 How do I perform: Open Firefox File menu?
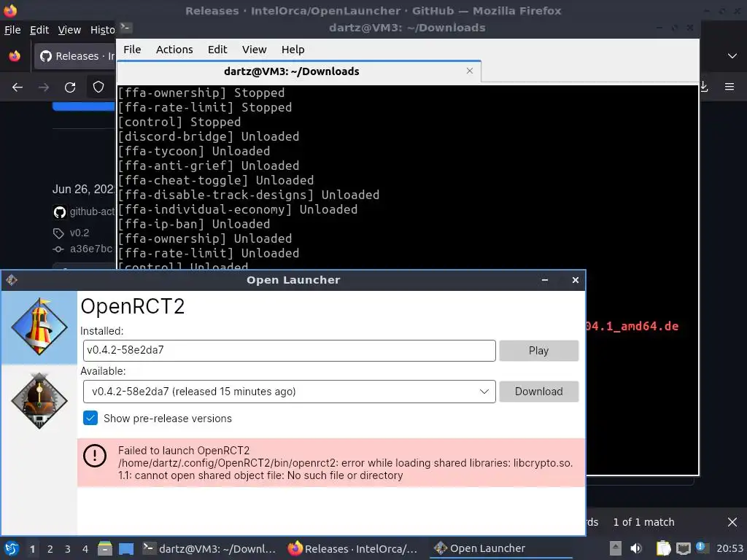pyautogui.click(x=12, y=30)
